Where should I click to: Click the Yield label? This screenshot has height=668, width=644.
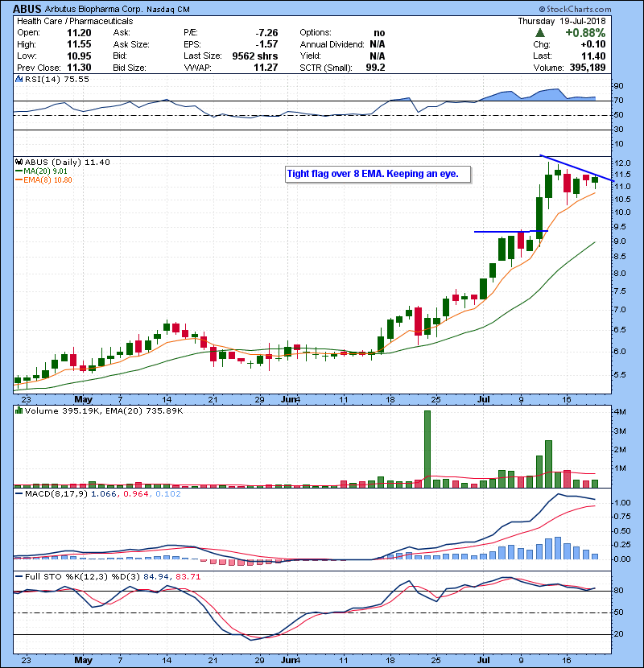click(310, 56)
